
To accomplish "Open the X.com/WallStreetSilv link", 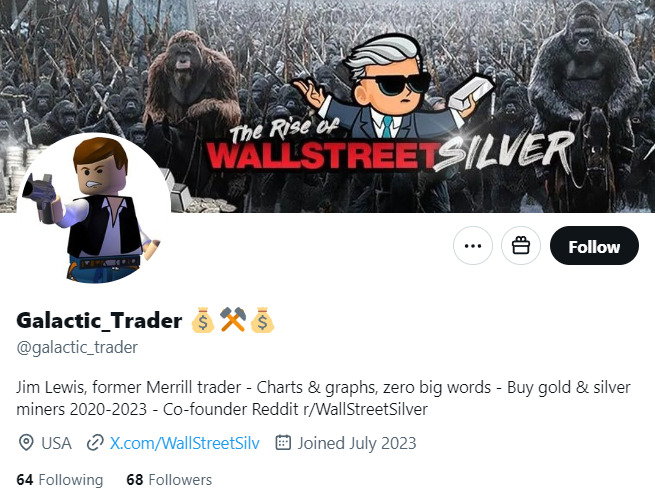I will [x=184, y=443].
